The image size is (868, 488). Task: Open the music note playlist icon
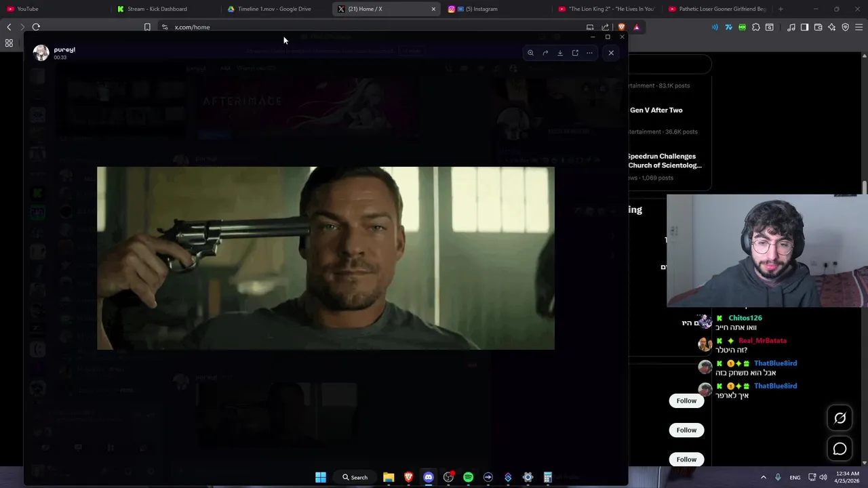(791, 27)
